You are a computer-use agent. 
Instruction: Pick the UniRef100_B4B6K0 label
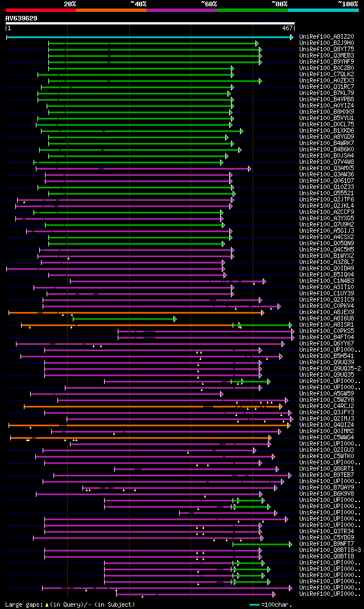coord(326,150)
